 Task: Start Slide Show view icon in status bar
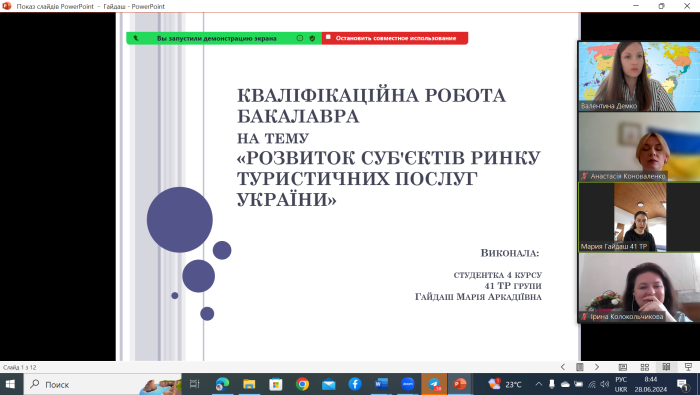click(688, 367)
